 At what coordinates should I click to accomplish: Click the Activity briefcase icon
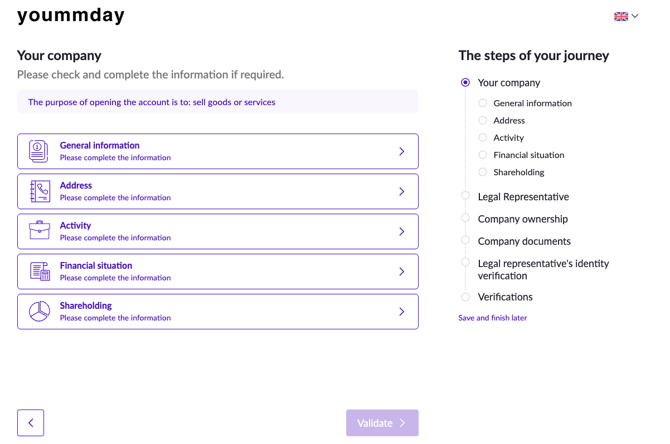point(39,230)
